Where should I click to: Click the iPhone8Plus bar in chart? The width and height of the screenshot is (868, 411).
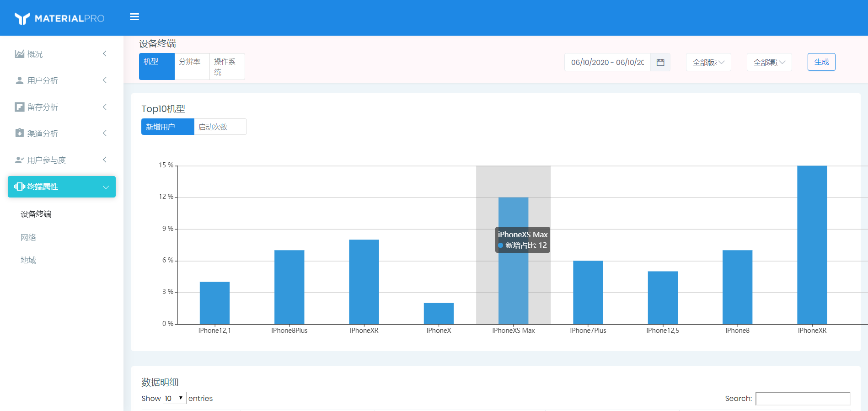tap(289, 287)
